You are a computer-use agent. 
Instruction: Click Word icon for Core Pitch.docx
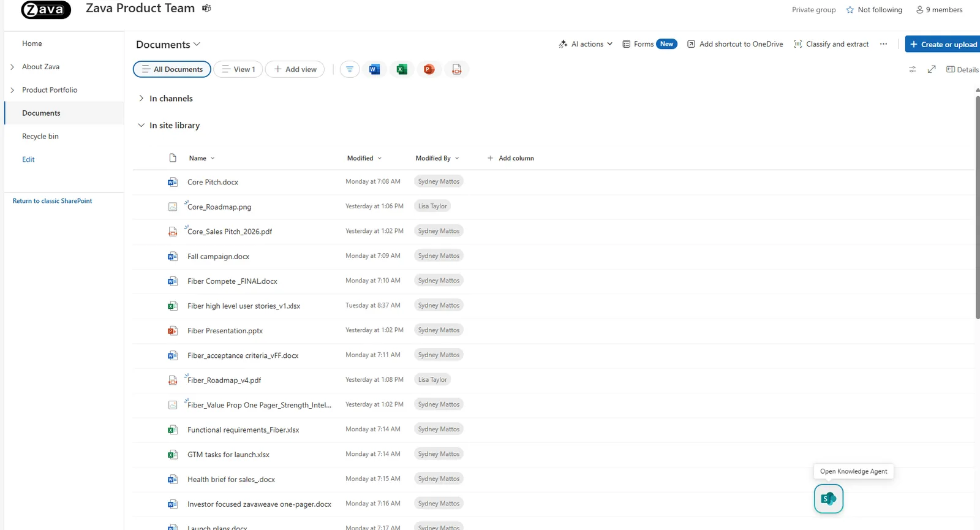(173, 182)
